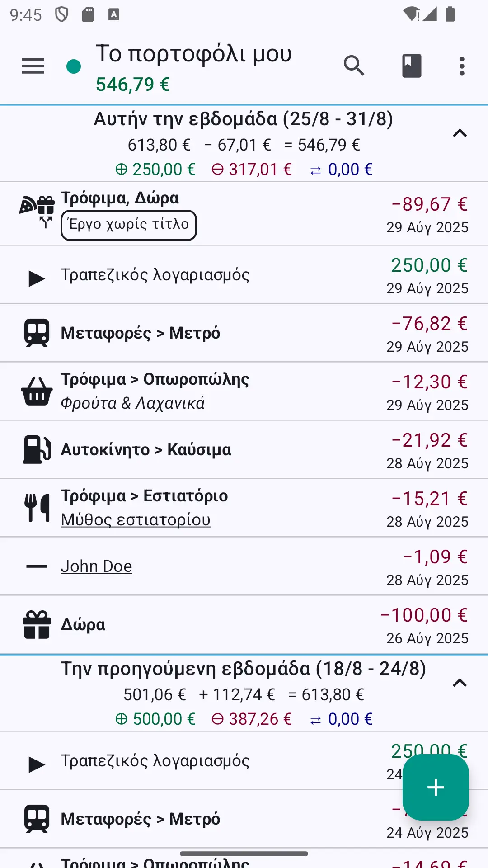Open the split transaction Τρόφιμα, Δώρα

(x=244, y=214)
